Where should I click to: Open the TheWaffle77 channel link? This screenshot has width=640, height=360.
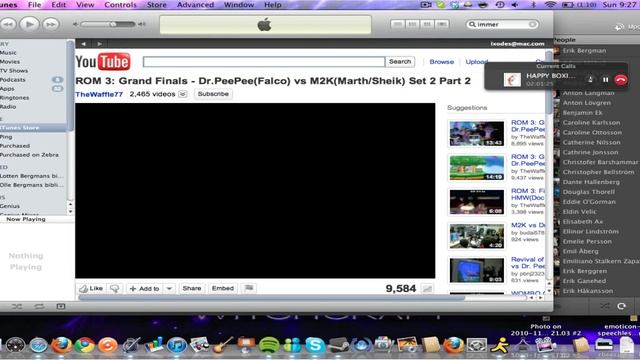coord(99,94)
